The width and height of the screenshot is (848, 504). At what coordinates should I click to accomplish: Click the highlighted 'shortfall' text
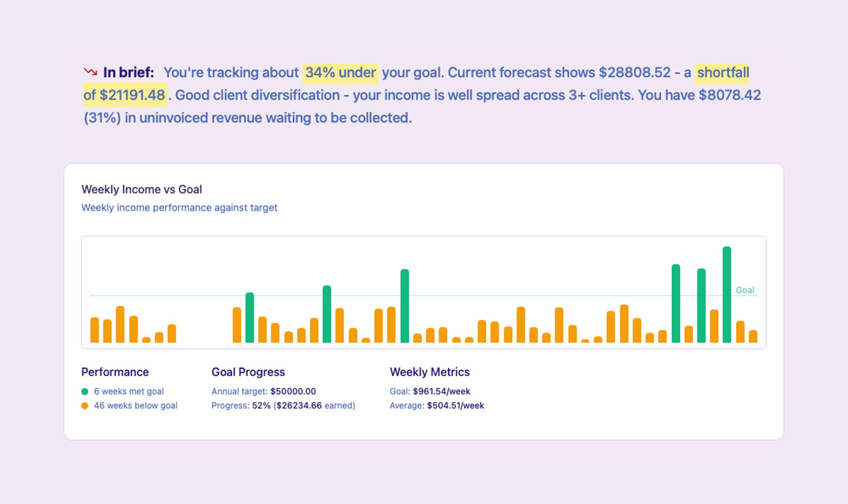click(x=723, y=72)
